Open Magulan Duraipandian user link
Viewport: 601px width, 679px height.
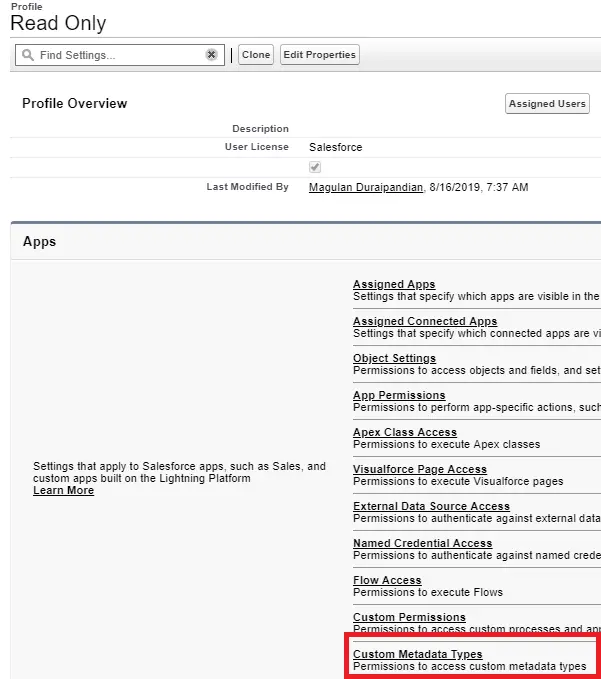(x=366, y=187)
